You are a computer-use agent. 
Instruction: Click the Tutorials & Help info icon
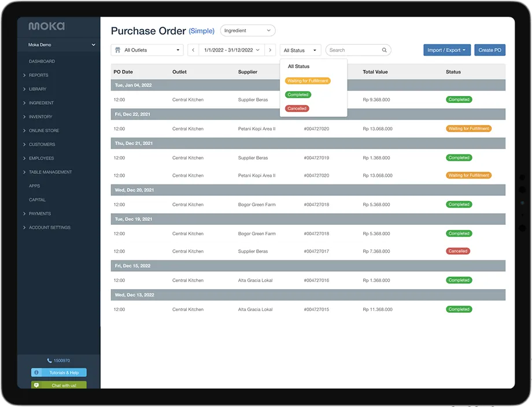pos(36,373)
